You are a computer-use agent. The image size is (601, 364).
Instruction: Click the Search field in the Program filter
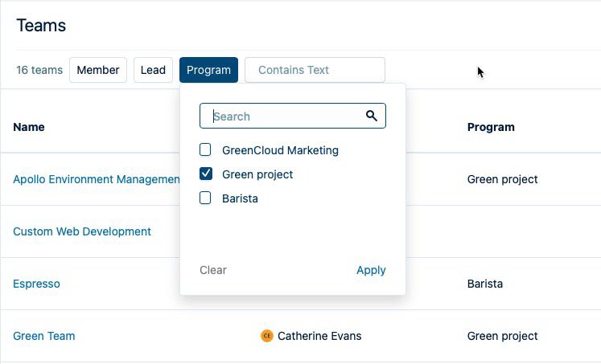[286, 116]
